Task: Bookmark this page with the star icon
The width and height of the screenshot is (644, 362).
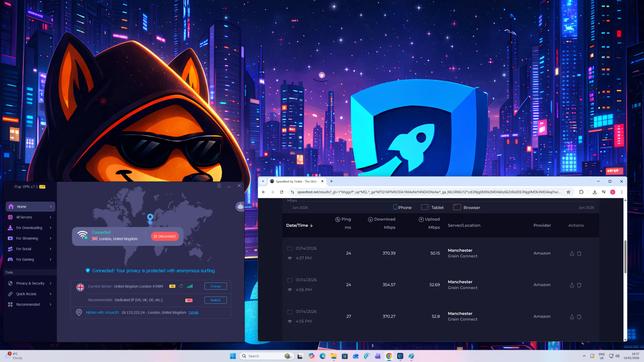Action: (568, 192)
